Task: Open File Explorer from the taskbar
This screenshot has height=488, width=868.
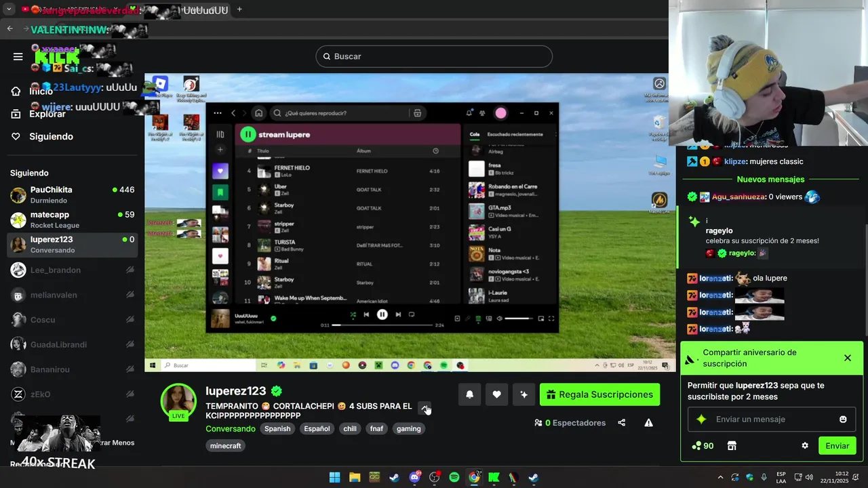Action: [x=355, y=477]
